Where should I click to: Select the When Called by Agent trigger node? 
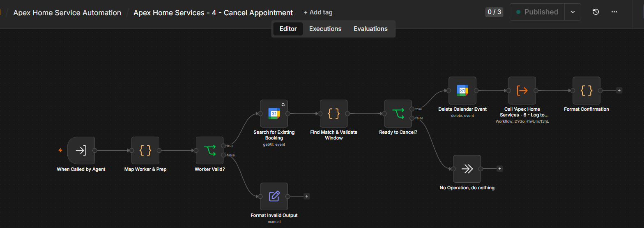[x=81, y=151]
